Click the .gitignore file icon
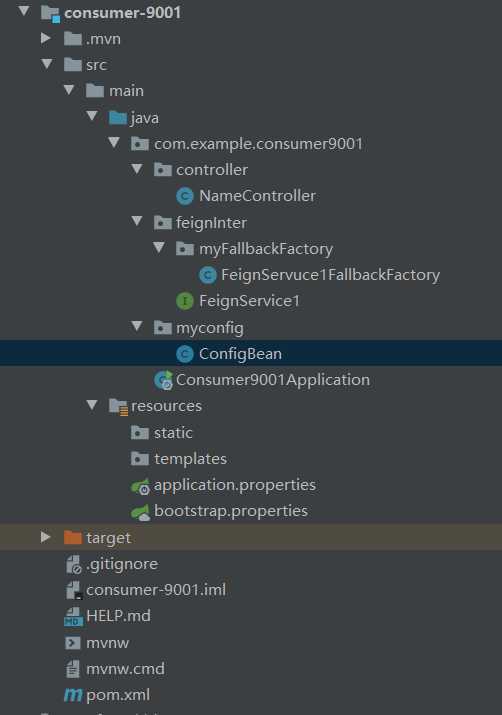The height and width of the screenshot is (715, 502). pos(73,565)
